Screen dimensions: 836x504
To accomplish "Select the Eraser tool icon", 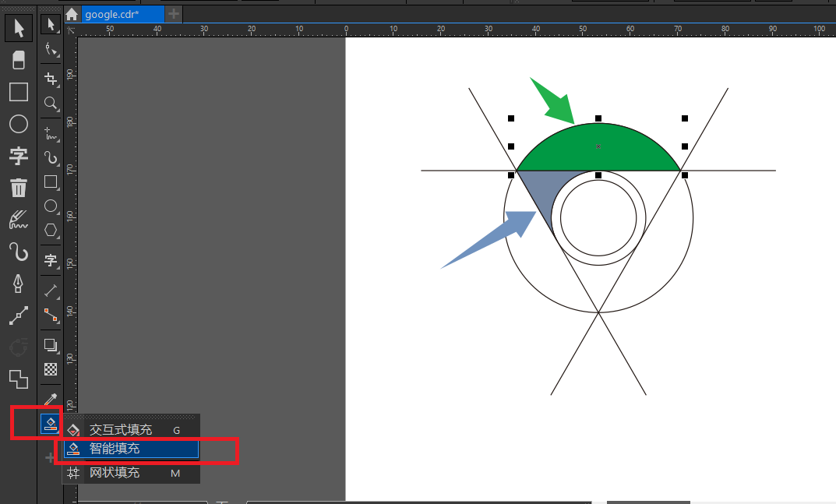I will 19,60.
